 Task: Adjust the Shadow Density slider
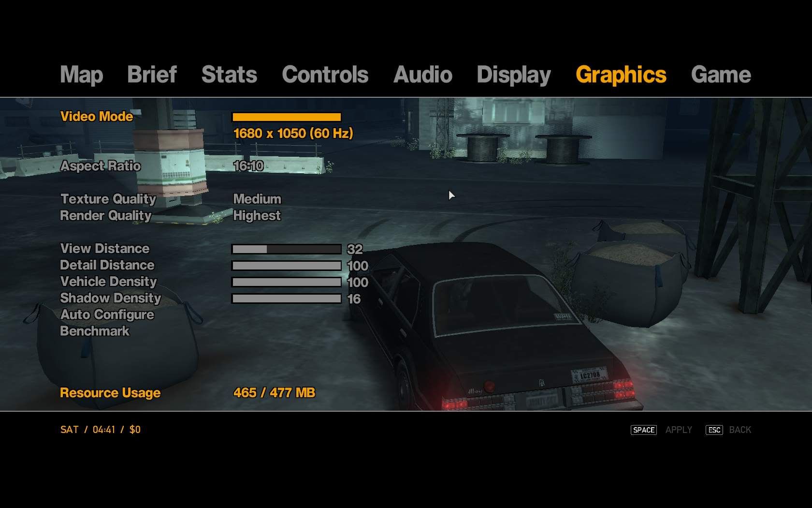pyautogui.click(x=287, y=299)
